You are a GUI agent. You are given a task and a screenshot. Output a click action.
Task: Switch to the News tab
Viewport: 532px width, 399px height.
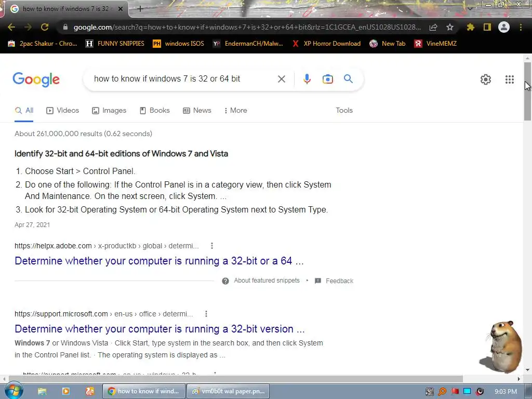(x=197, y=111)
